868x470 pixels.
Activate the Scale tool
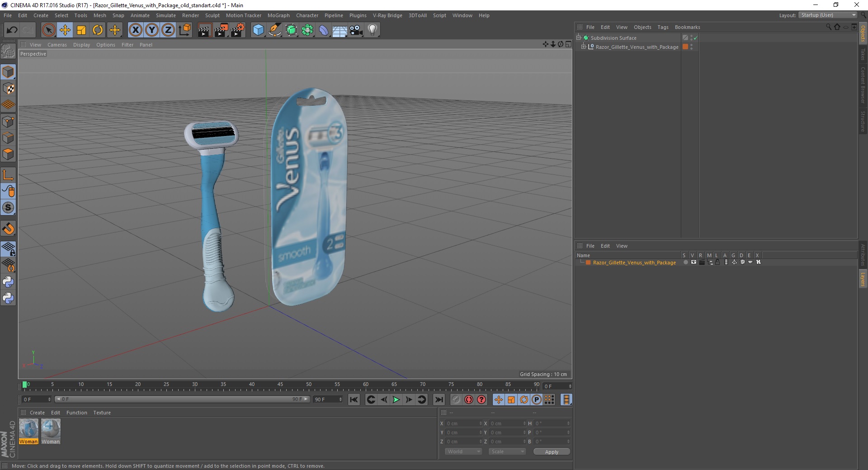click(x=81, y=30)
